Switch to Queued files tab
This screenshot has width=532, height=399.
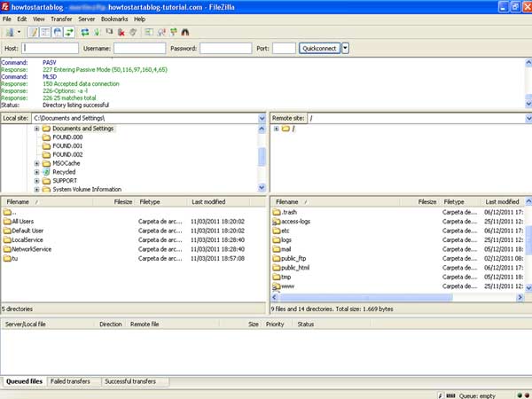[x=24, y=381]
